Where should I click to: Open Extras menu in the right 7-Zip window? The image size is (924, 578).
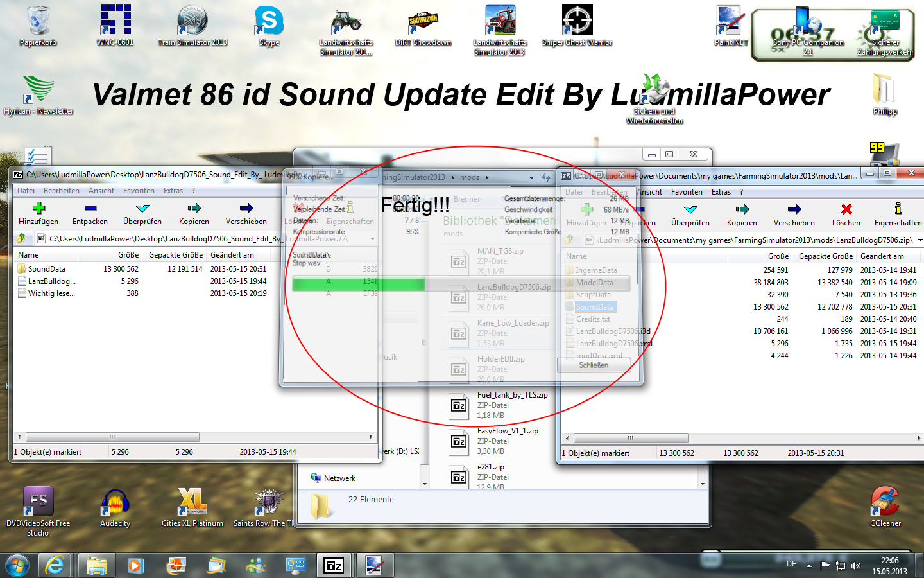click(x=721, y=192)
